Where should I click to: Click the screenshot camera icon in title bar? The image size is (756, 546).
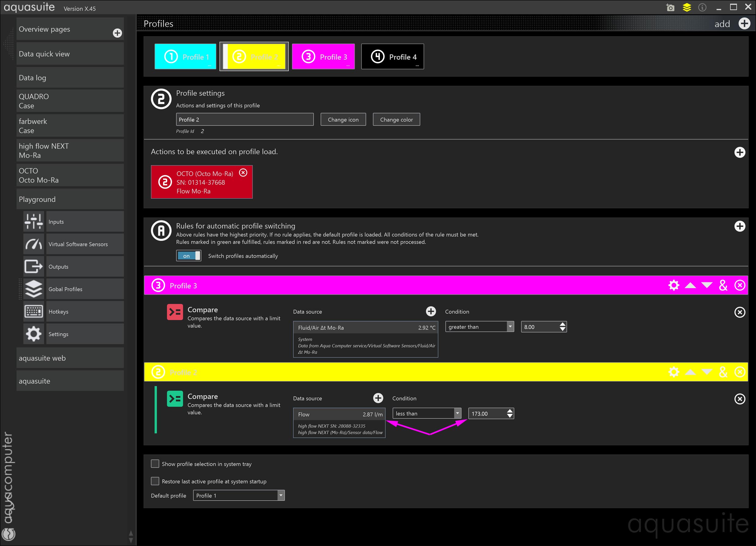coord(670,7)
